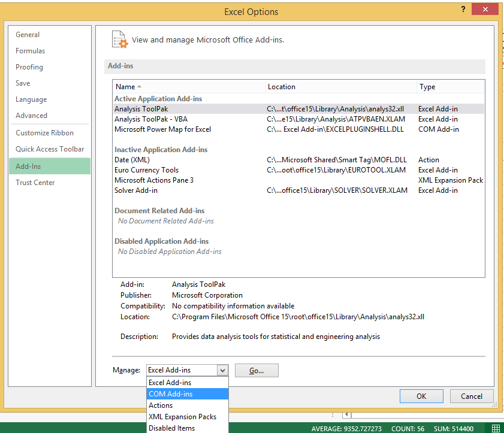Image resolution: width=504 pixels, height=433 pixels.
Task: Click the left scroll arrow below the dialog
Action: 346,414
